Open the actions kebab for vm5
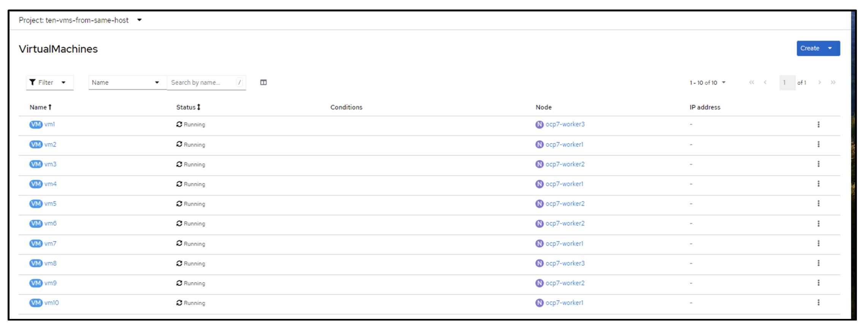The height and width of the screenshot is (327, 868). (818, 203)
